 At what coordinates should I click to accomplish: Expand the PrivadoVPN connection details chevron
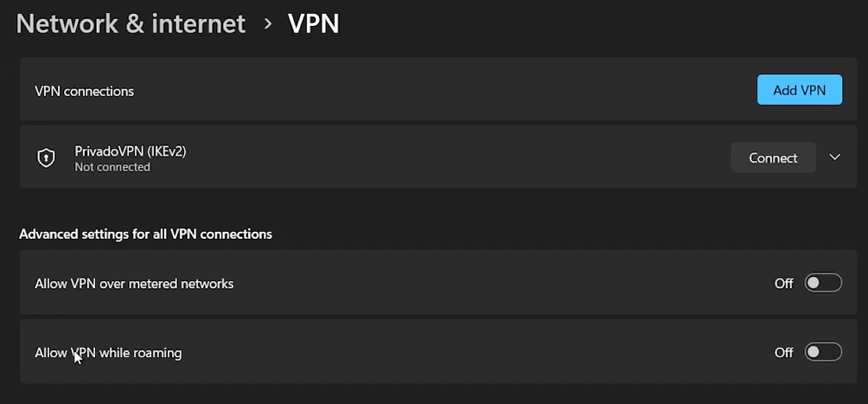pyautogui.click(x=834, y=157)
